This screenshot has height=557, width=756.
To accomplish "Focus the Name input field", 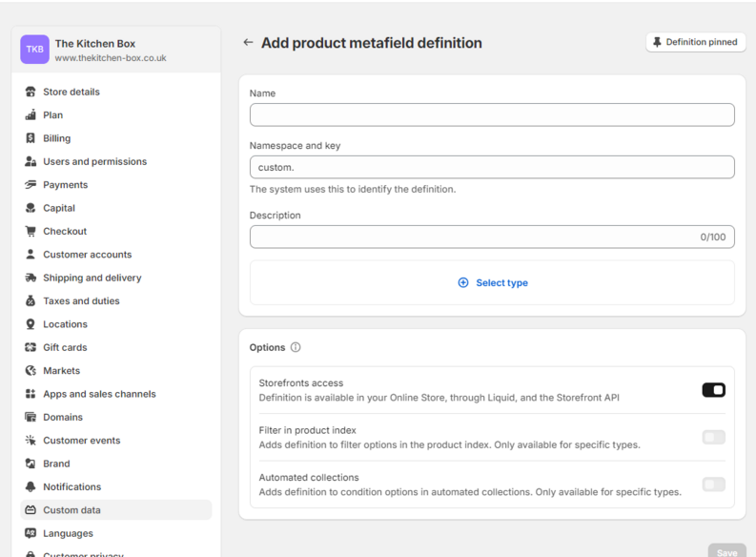I will tap(492, 114).
